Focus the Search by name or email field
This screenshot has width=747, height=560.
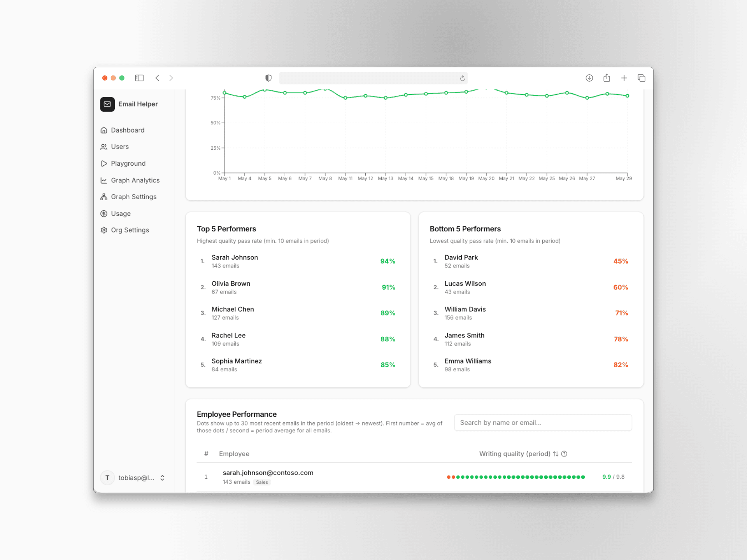point(543,423)
